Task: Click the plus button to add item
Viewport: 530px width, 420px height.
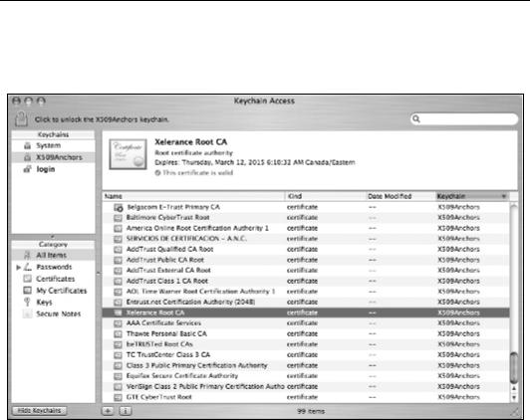Action: point(108,411)
